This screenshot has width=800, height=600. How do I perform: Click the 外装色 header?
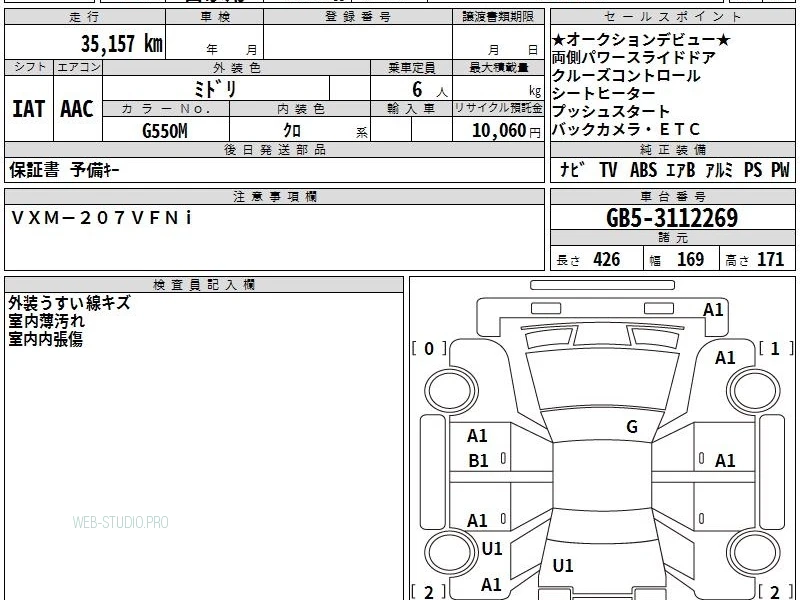pos(236,68)
